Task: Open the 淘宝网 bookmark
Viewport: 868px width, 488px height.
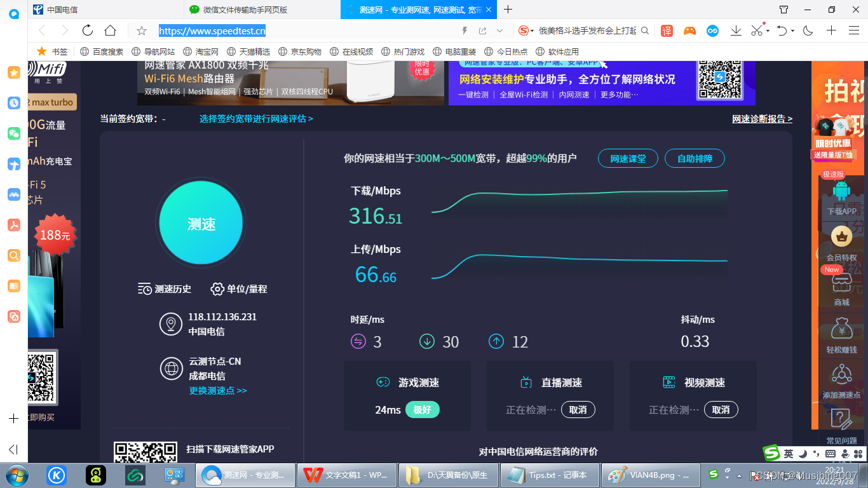Action: pos(201,51)
